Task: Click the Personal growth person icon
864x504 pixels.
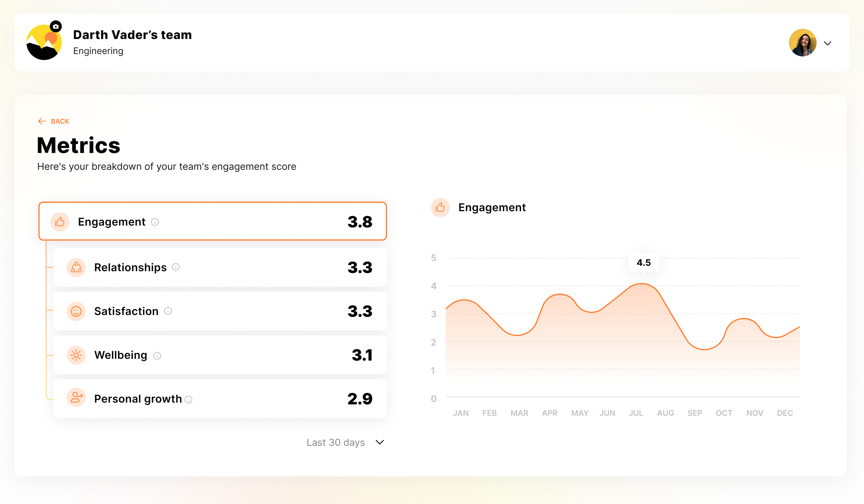Action: (76, 398)
